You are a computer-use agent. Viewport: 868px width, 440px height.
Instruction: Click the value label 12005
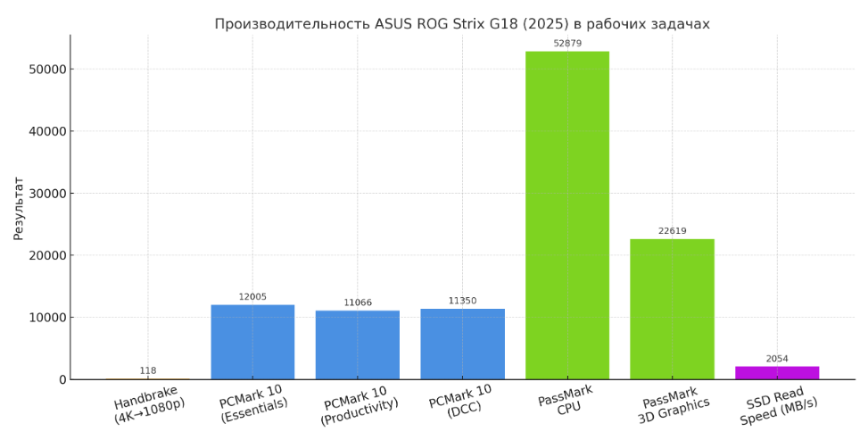(x=252, y=296)
